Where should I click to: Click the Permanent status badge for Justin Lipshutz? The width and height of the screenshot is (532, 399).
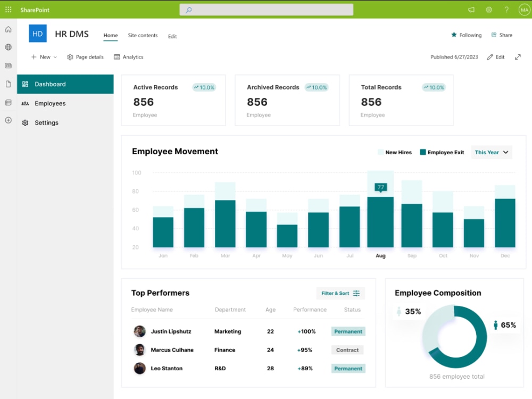coord(348,331)
